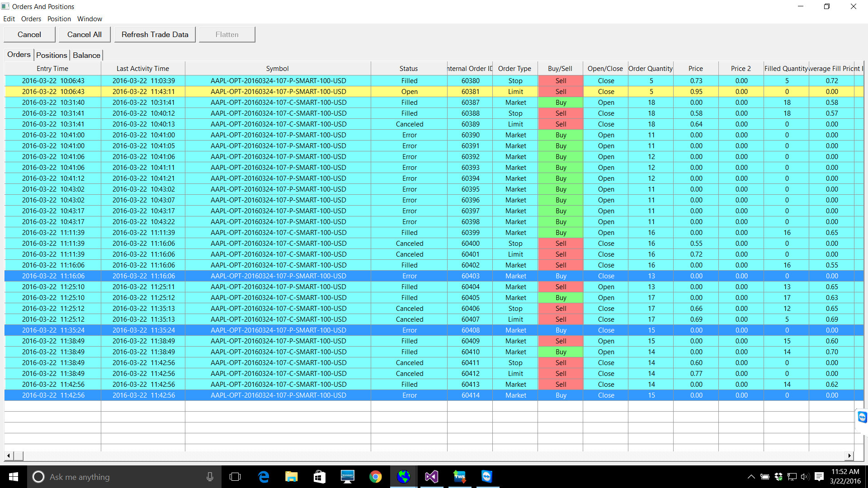The image size is (868, 488).
Task: Open the Orders menu
Action: (x=31, y=19)
